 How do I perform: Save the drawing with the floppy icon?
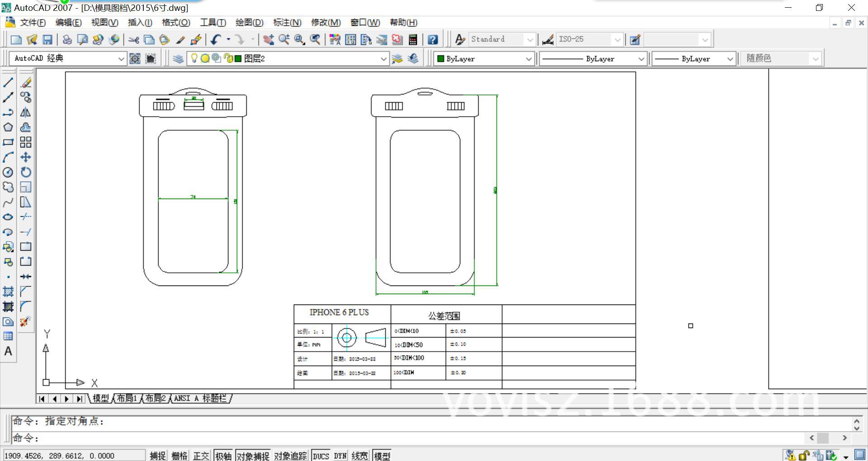47,40
